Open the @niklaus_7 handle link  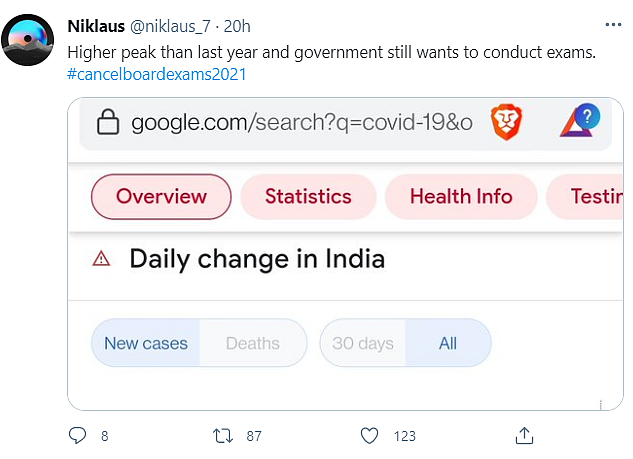tap(170, 26)
